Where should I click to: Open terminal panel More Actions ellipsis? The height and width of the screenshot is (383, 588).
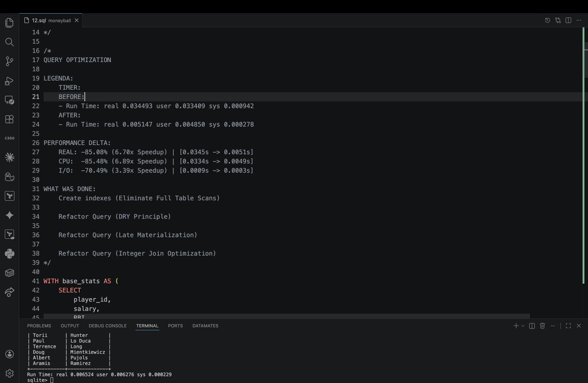[553, 326]
